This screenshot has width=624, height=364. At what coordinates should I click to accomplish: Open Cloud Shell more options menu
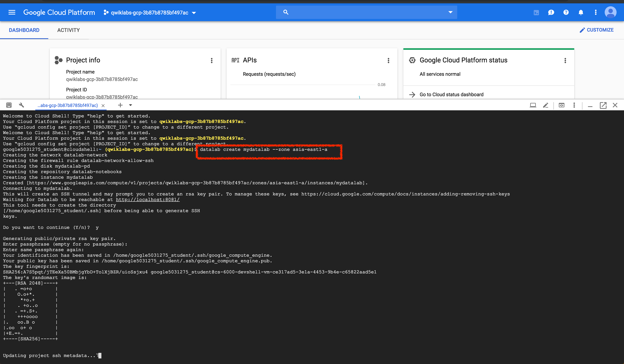[x=574, y=105]
